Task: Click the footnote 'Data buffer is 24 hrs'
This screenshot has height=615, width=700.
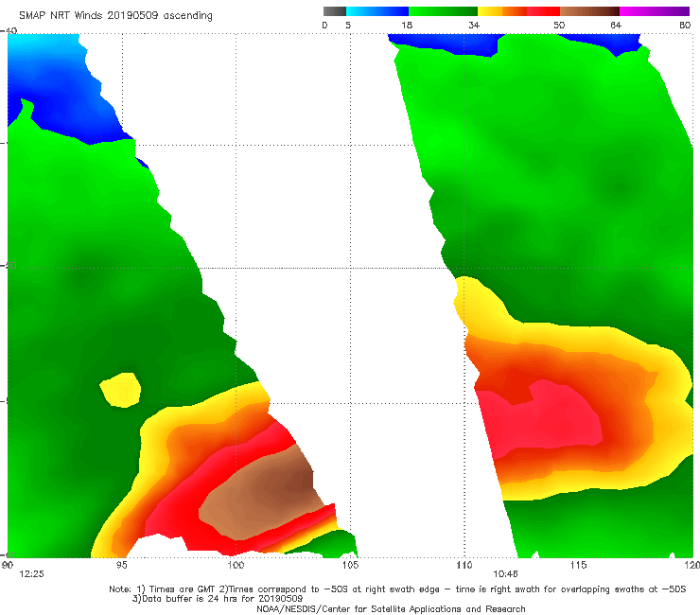Action: 218,599
